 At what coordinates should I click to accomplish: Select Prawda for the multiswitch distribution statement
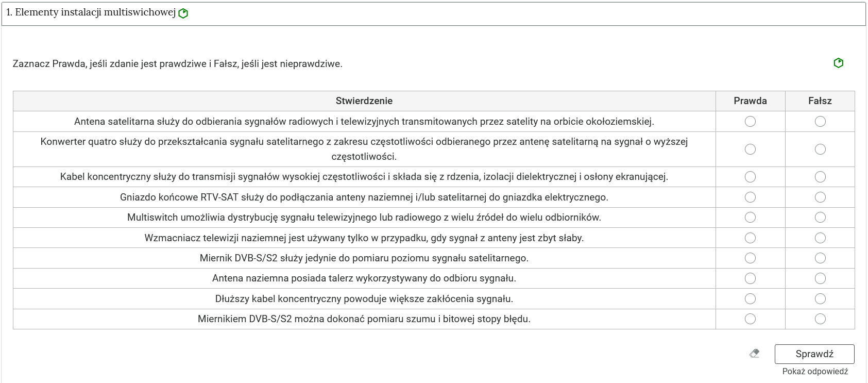[751, 218]
